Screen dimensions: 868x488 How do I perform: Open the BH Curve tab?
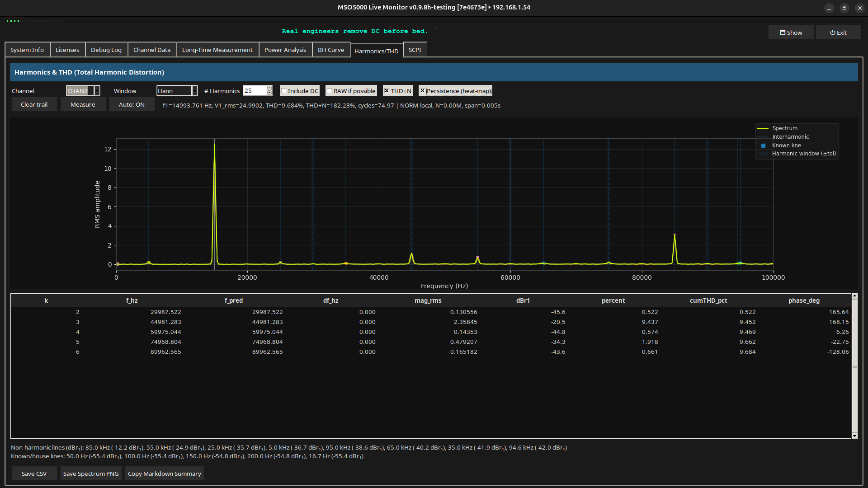point(330,50)
